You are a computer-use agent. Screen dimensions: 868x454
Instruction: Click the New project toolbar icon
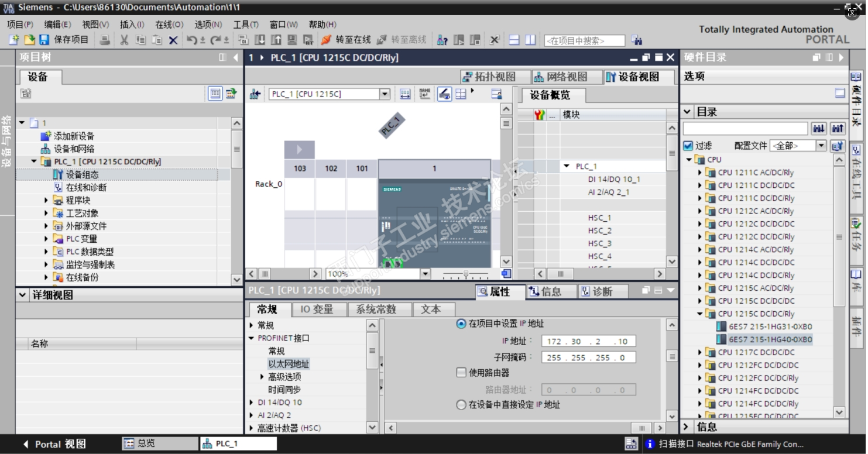click(14, 40)
